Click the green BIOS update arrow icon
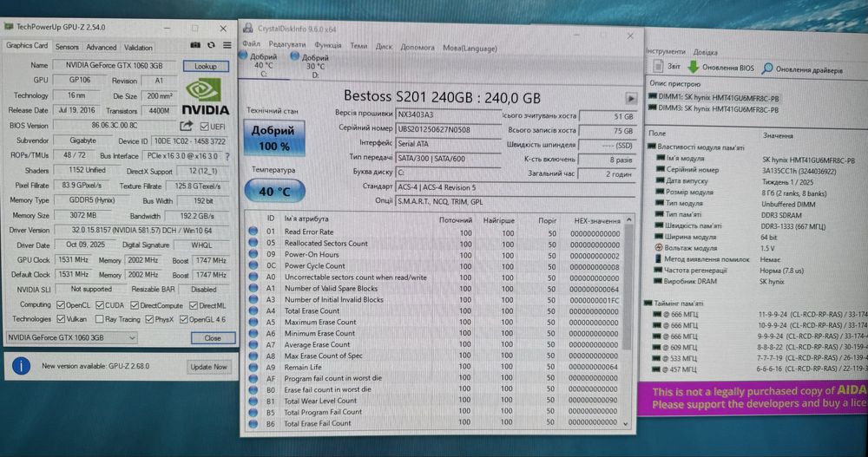This screenshot has height=457, width=868. click(693, 67)
